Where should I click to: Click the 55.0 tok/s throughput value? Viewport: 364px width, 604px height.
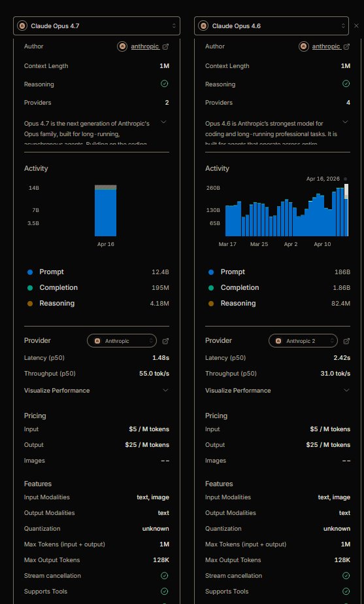coord(154,374)
